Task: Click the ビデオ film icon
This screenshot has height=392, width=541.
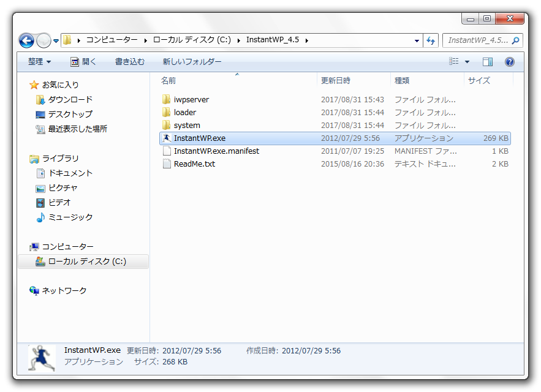Action: pyautogui.click(x=40, y=203)
